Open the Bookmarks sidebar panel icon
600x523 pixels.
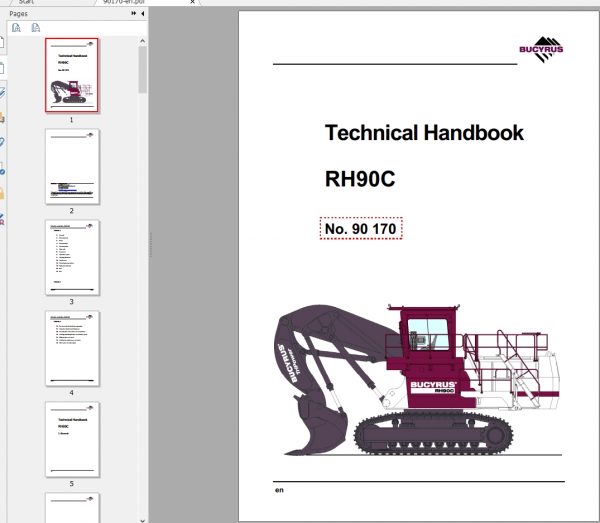tap(2, 42)
